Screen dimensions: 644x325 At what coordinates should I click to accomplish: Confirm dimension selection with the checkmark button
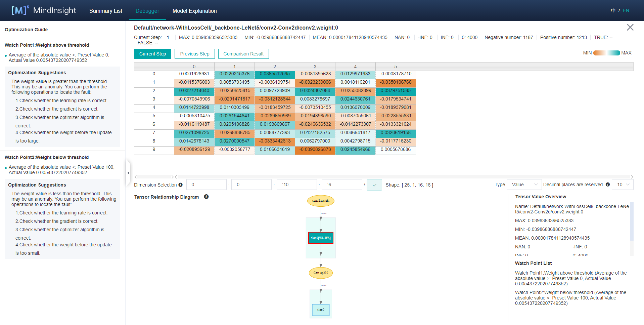click(374, 185)
